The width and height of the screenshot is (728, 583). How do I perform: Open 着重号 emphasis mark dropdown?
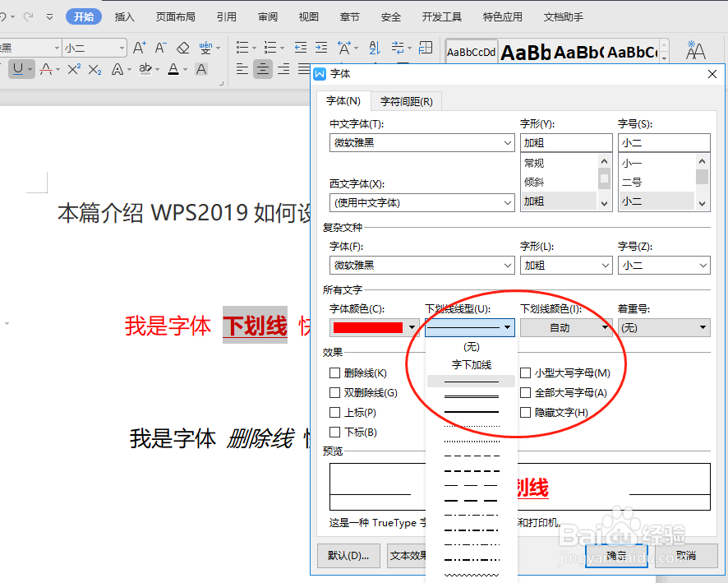664,327
